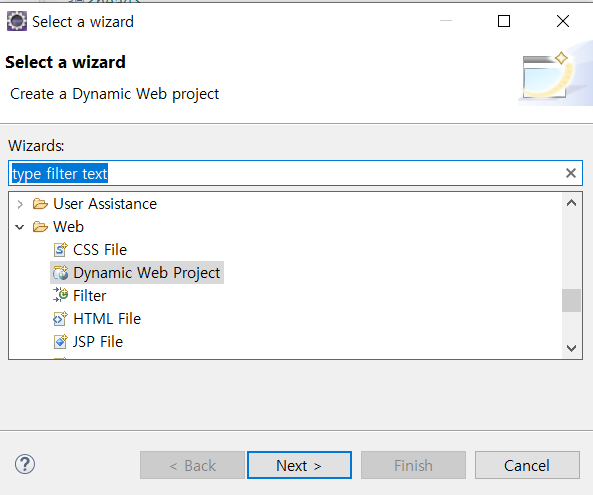Click the User Assistance folder icon
The height and width of the screenshot is (495, 593).
point(40,204)
